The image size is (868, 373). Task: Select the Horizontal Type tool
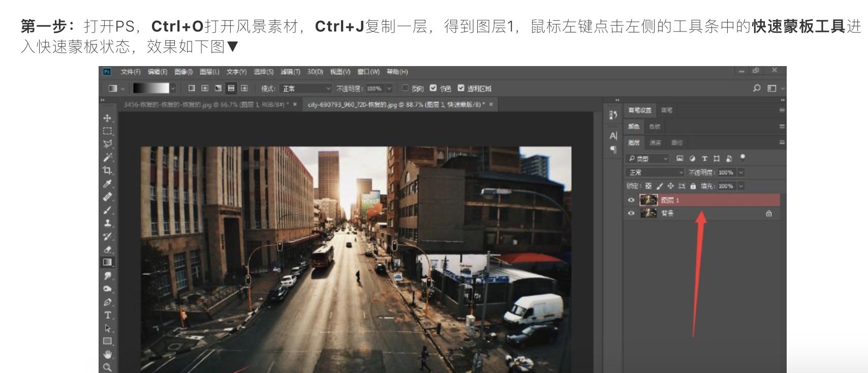pyautogui.click(x=107, y=315)
